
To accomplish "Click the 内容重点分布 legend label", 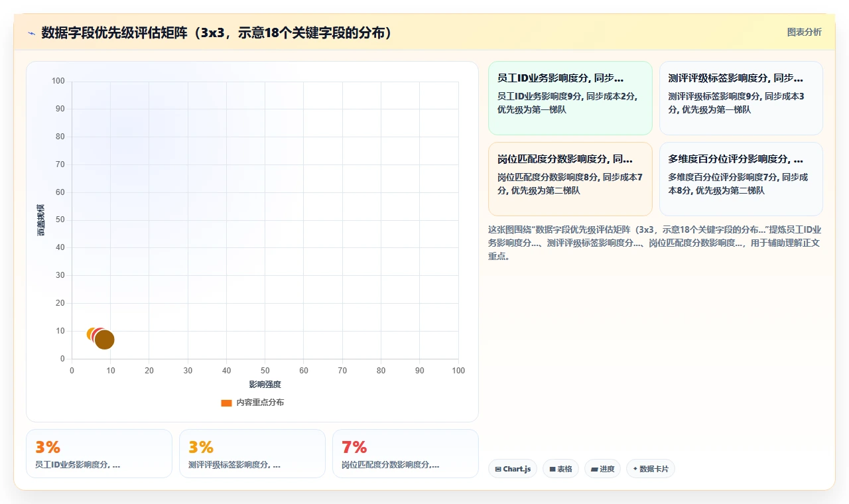I will (260, 403).
